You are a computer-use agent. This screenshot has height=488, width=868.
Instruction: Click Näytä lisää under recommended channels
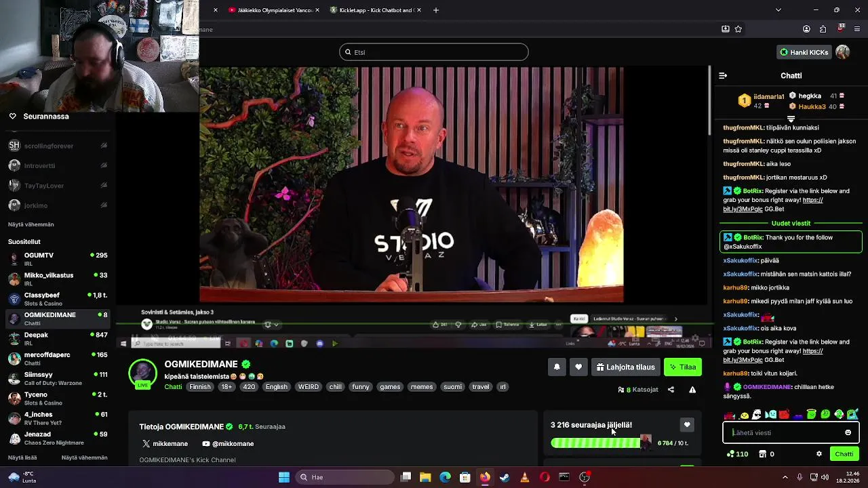tap(22, 458)
